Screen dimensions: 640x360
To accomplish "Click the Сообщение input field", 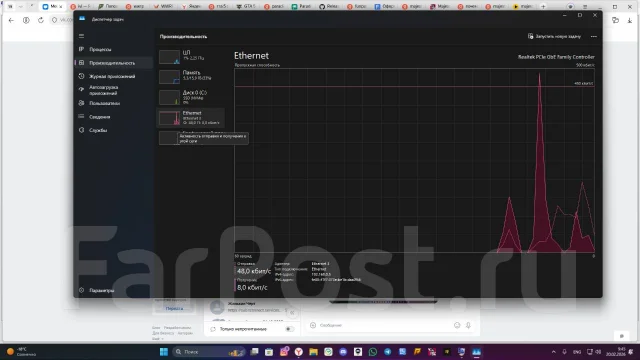I will 384,325.
